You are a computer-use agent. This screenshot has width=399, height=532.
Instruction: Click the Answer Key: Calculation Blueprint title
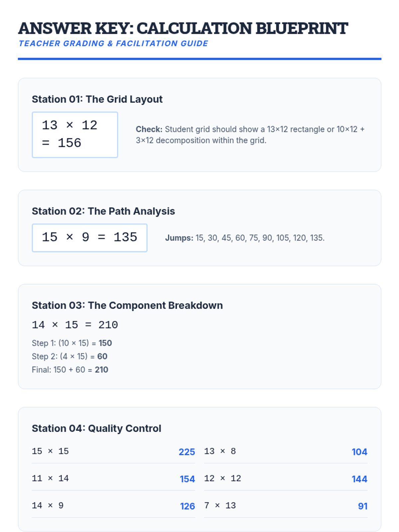point(183,28)
